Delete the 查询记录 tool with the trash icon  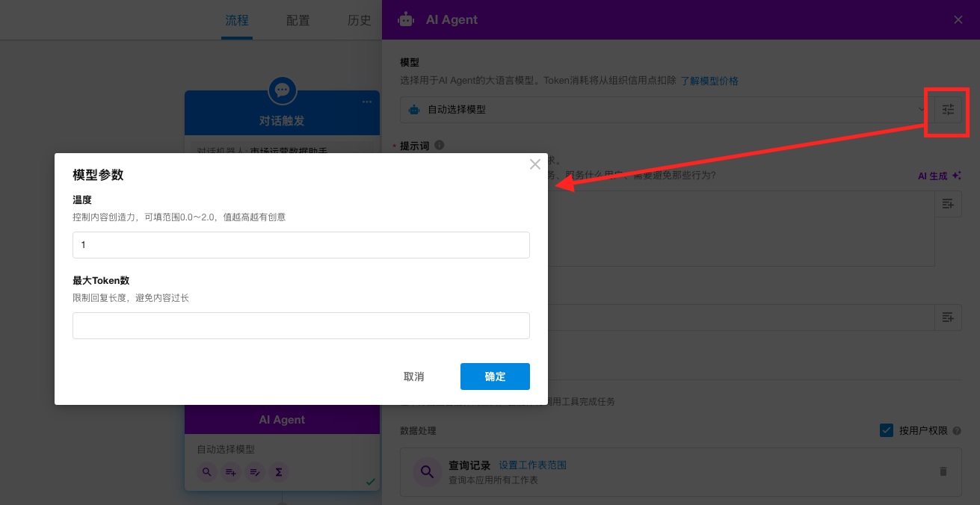tap(943, 471)
